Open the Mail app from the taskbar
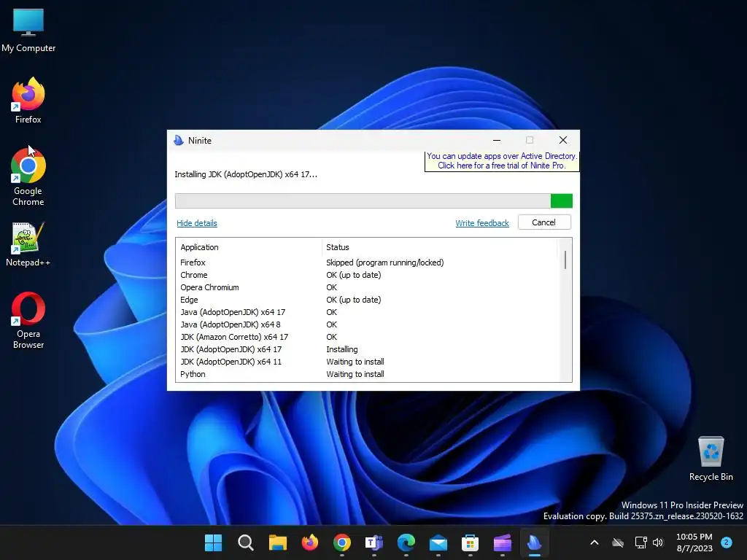Image resolution: width=747 pixels, height=560 pixels. click(x=438, y=542)
